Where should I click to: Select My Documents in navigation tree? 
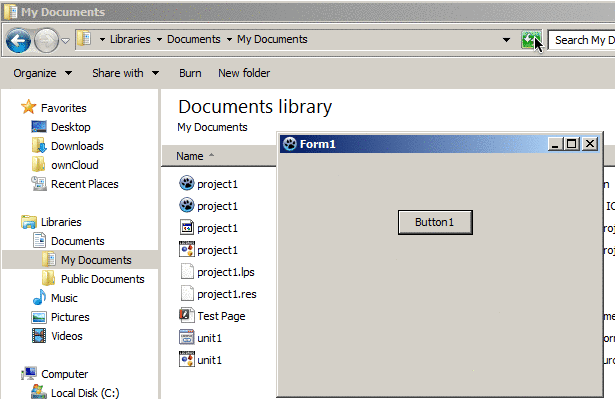click(96, 260)
